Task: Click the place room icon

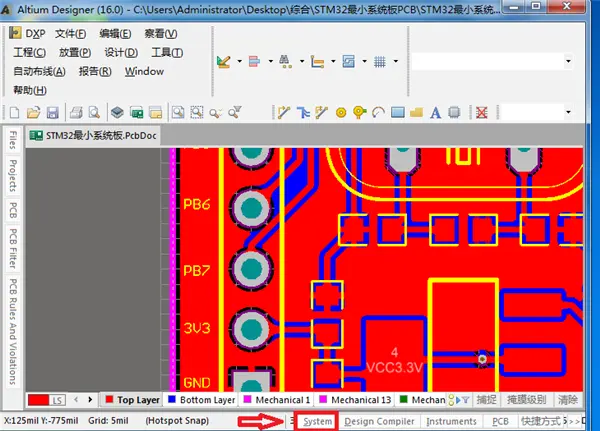Action: pos(349,61)
